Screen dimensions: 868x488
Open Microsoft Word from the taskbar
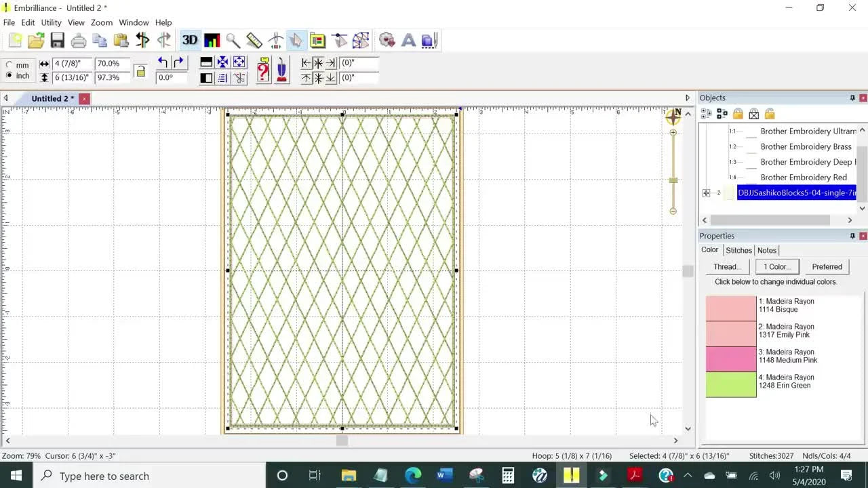tap(444, 475)
